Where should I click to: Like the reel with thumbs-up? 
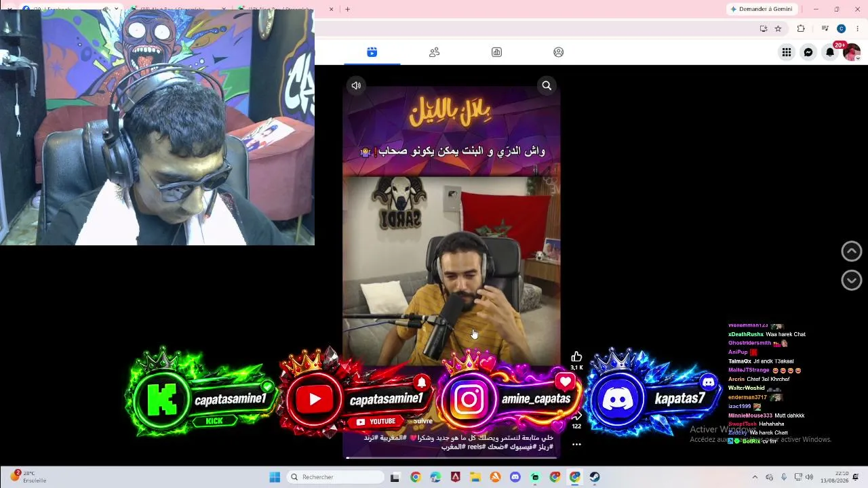pos(576,357)
